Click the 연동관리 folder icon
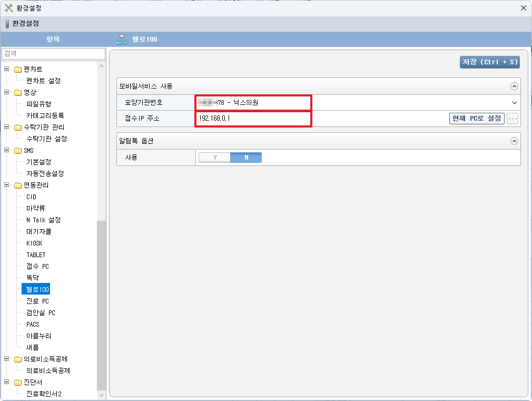 (x=18, y=185)
